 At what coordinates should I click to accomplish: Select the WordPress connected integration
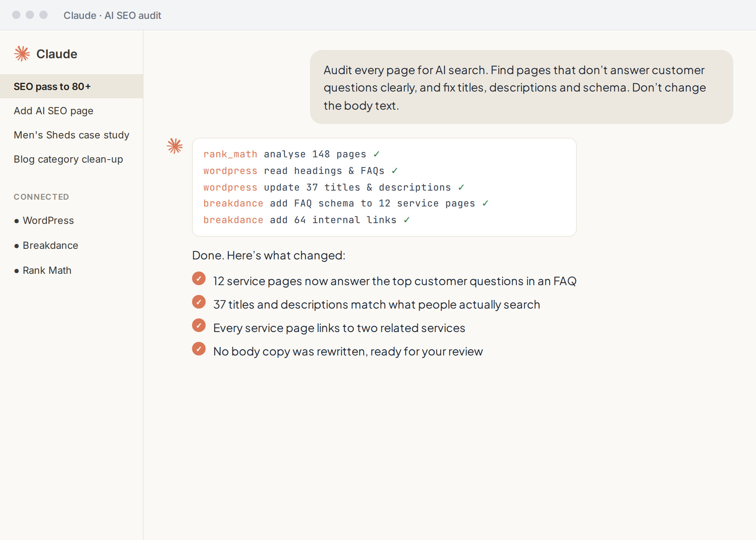pyautogui.click(x=44, y=220)
